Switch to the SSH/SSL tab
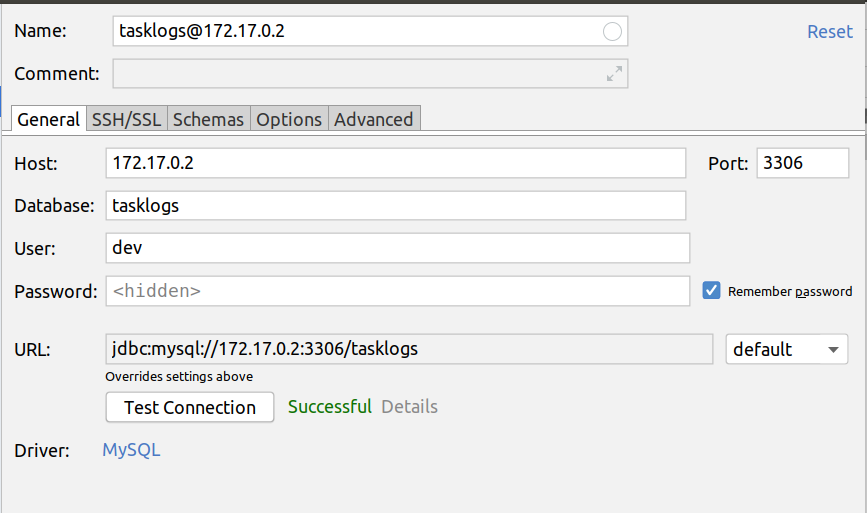The height and width of the screenshot is (513, 867). coord(127,119)
